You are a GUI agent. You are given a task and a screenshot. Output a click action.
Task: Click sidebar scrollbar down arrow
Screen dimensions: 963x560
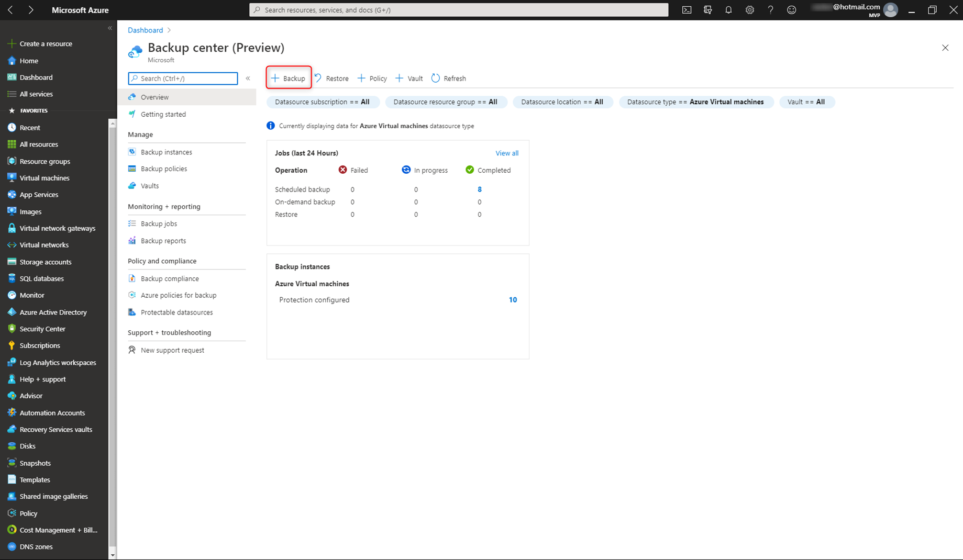pos(112,555)
